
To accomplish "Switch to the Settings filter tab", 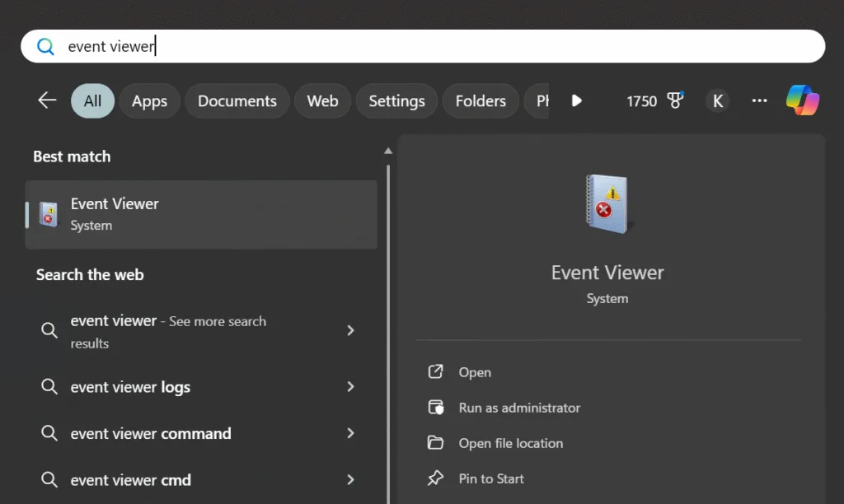I will coord(396,100).
